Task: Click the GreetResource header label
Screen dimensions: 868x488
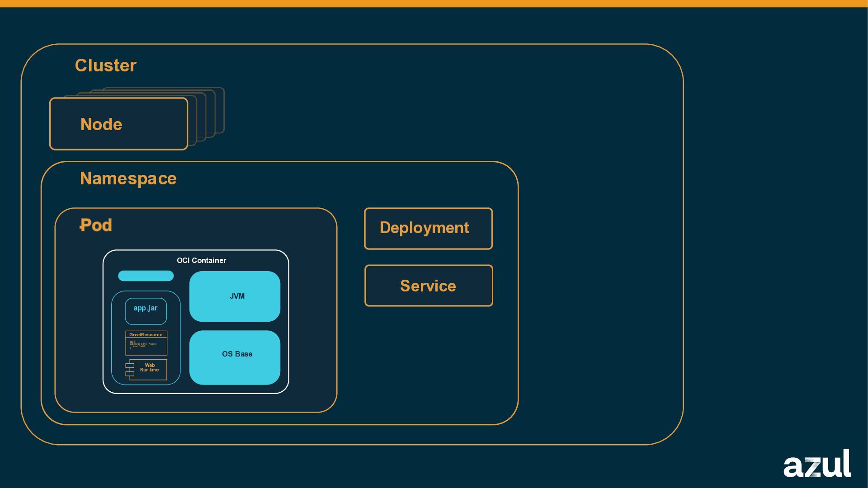Action: coord(146,335)
